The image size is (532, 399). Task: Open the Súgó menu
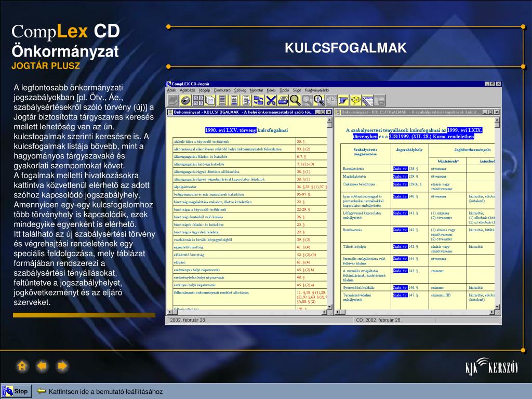click(297, 90)
